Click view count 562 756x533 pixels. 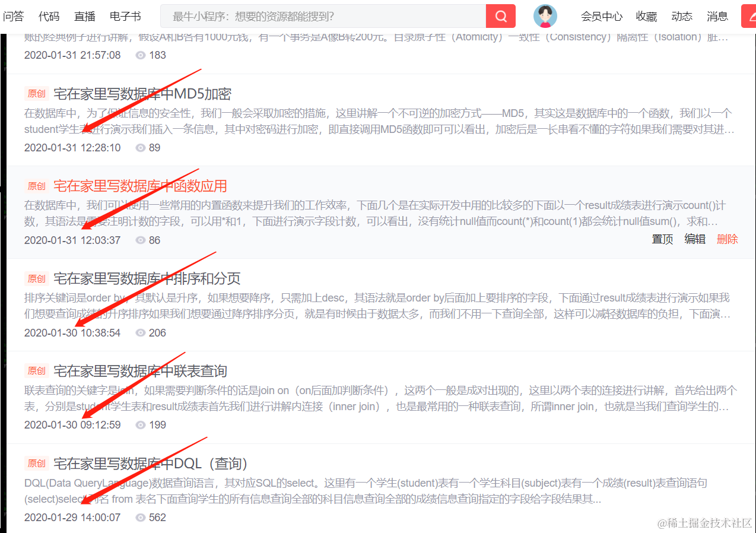tap(157, 518)
